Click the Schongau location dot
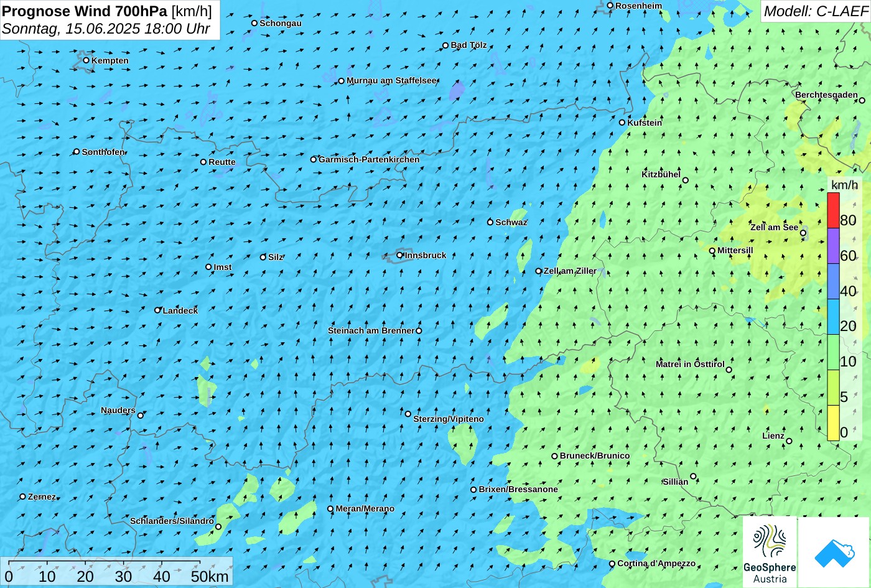Image resolution: width=871 pixels, height=588 pixels. pyautogui.click(x=254, y=23)
